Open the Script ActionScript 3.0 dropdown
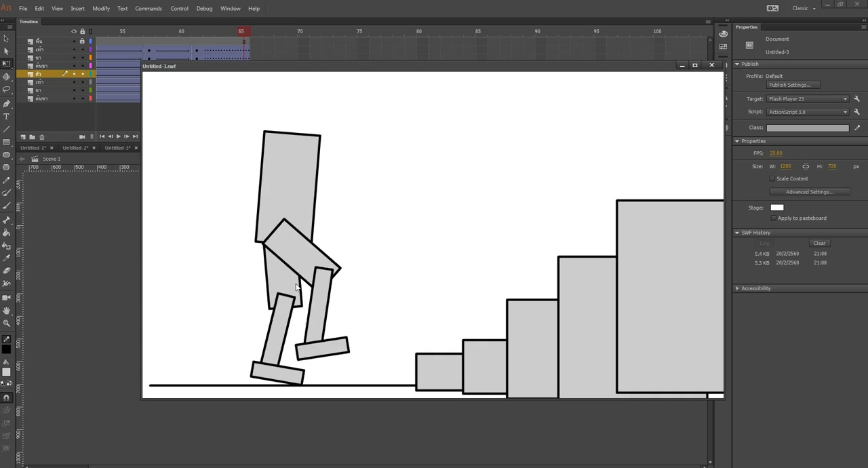The image size is (868, 468). [808, 112]
